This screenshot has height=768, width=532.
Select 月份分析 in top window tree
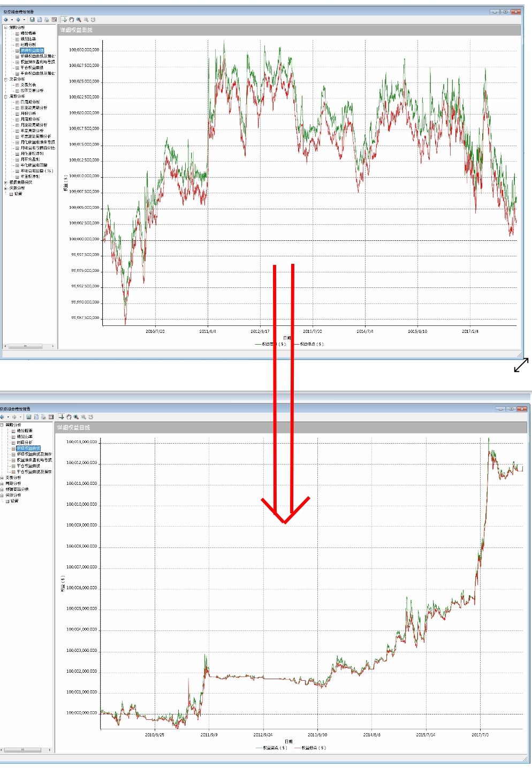click(x=28, y=113)
